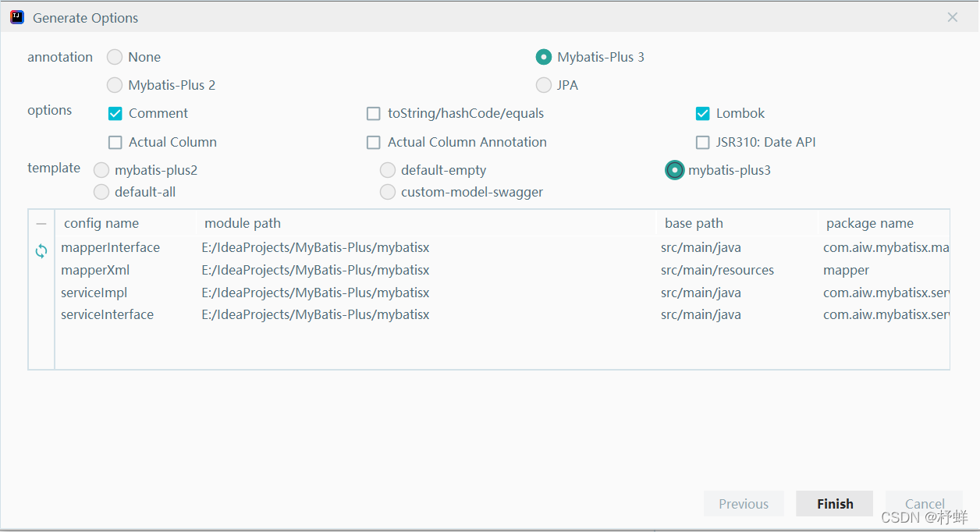Click the module path column header
The width and height of the screenshot is (980, 532).
[426, 224]
